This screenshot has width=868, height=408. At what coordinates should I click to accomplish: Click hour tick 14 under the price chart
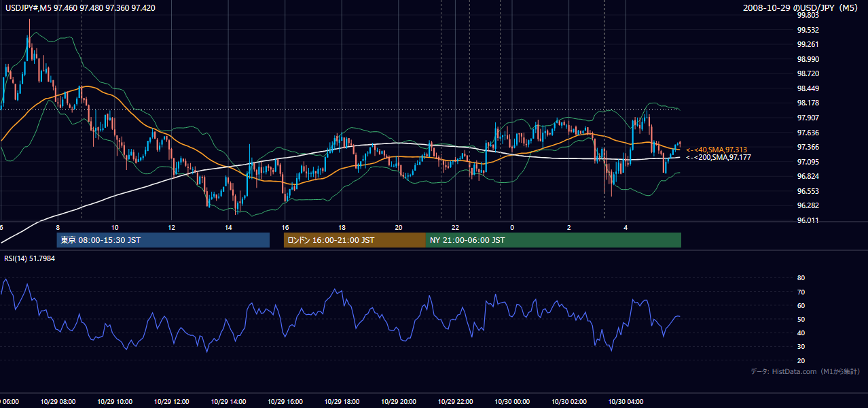tap(228, 227)
